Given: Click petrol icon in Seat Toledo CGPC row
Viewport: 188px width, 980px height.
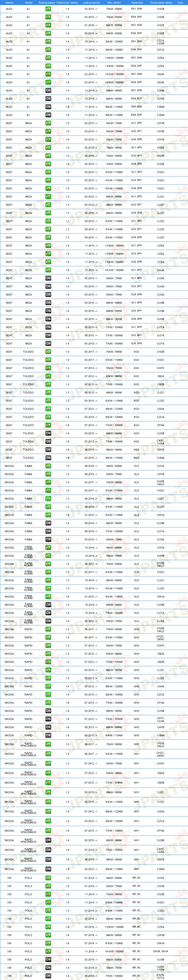Looking at the screenshot, I should 48,368.
